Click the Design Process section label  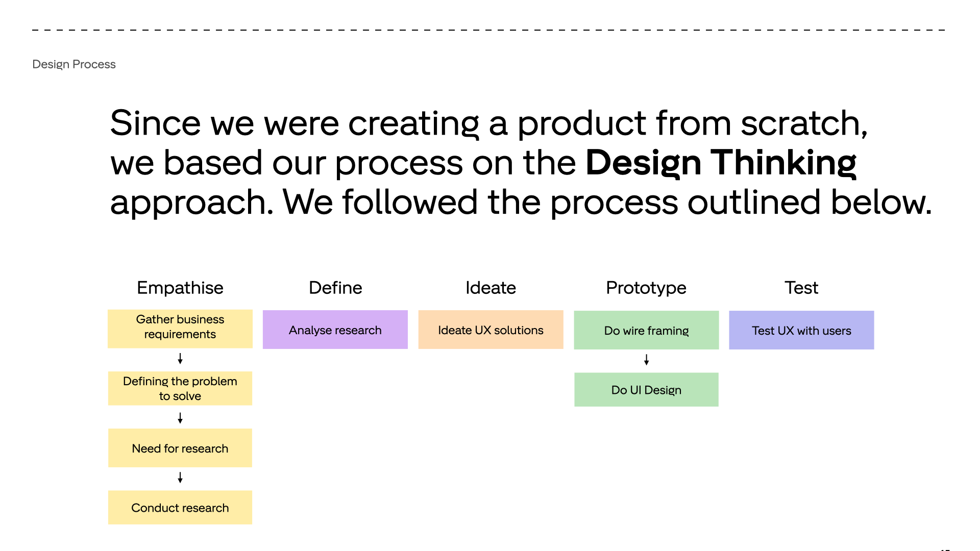74,64
